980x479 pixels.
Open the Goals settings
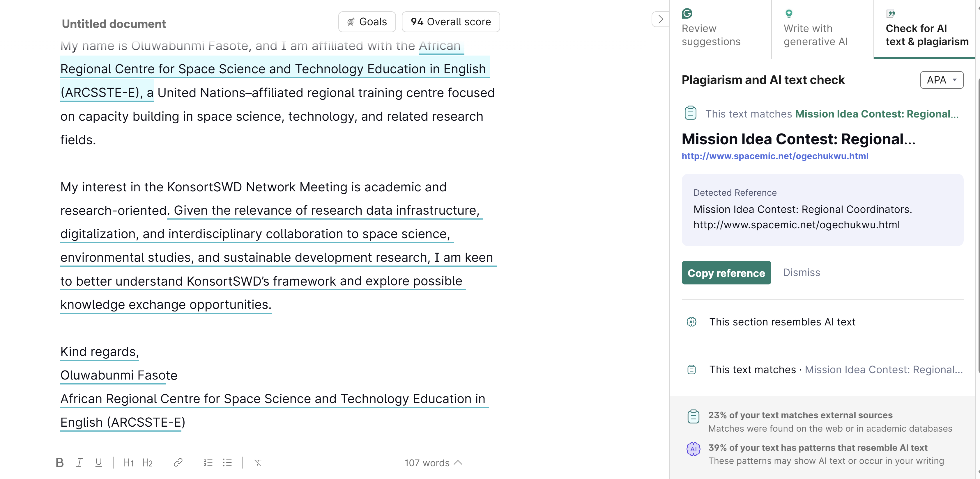click(x=367, y=22)
